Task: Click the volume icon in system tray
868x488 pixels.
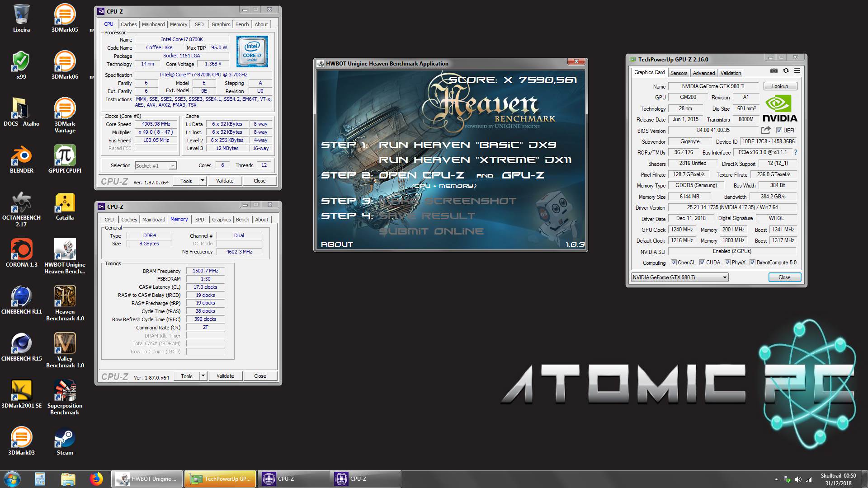Action: (x=798, y=479)
